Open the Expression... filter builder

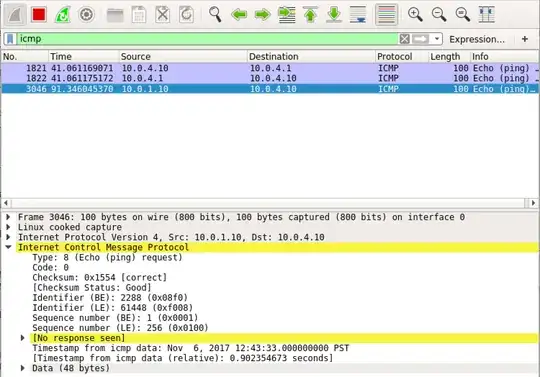coord(477,40)
